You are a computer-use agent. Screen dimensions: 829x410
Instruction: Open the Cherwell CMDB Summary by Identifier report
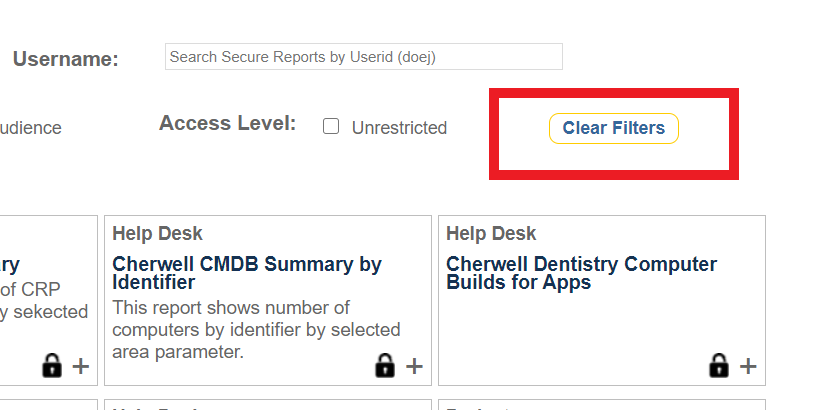247,273
